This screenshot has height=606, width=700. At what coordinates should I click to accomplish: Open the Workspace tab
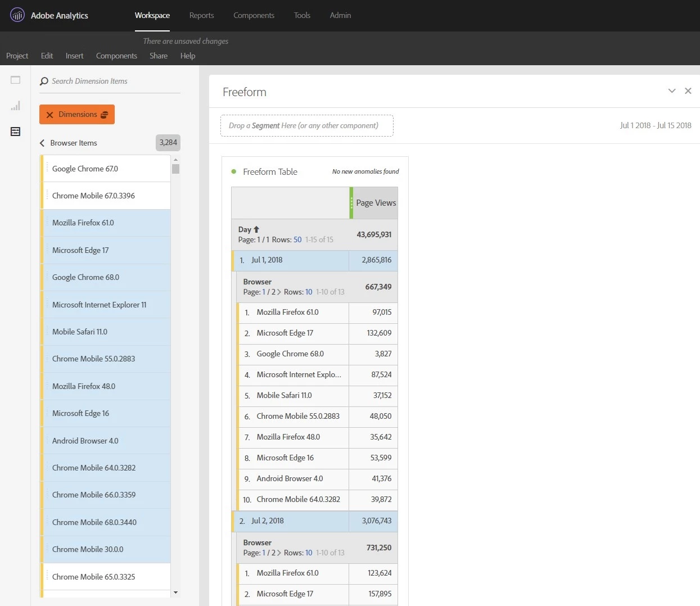pyautogui.click(x=152, y=15)
